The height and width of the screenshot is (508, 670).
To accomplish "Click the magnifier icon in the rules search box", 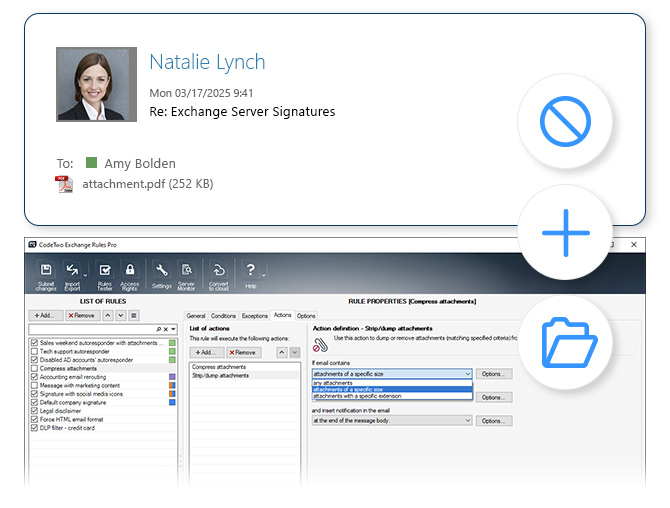I will (x=159, y=329).
